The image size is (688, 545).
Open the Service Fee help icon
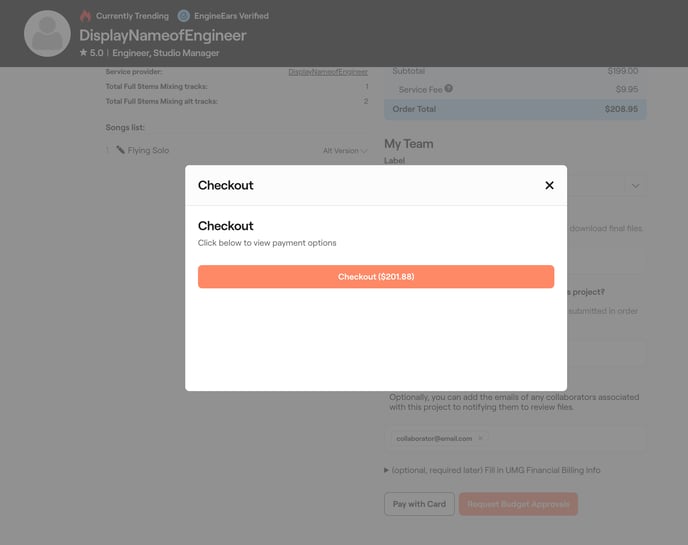coord(449,89)
